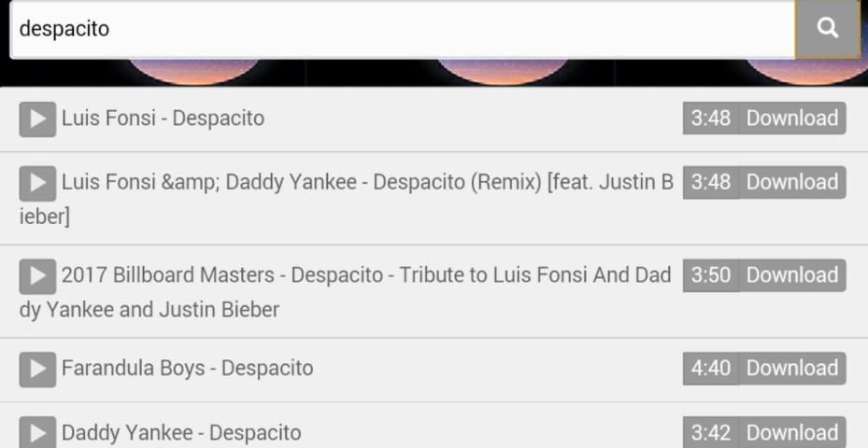
Task: Download Luis Fonsi - Despacito
Action: (792, 118)
